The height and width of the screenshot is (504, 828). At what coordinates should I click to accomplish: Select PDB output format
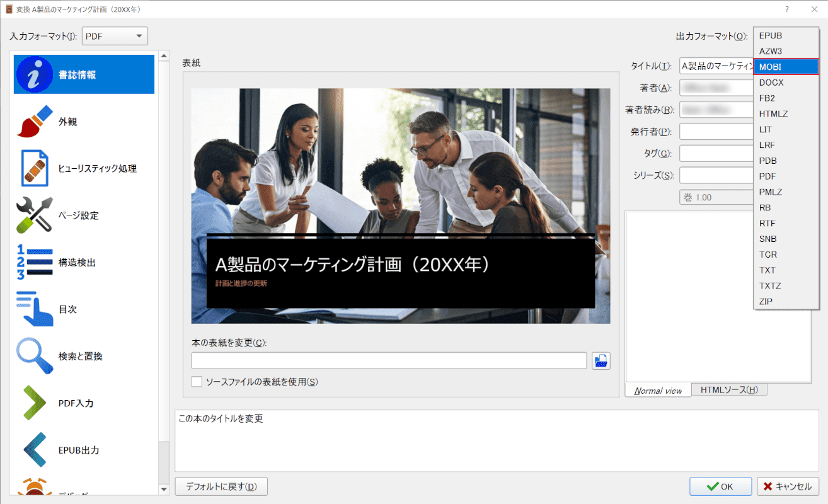click(x=786, y=161)
